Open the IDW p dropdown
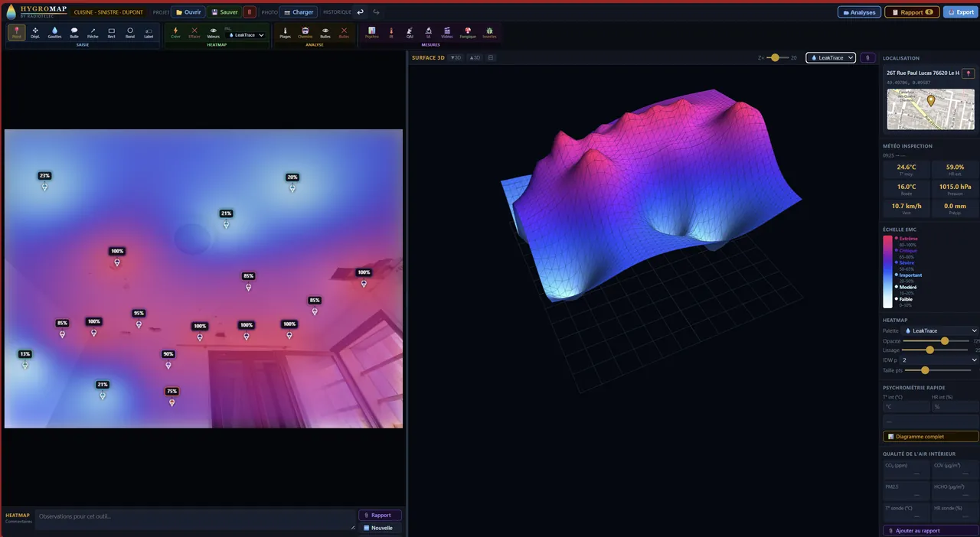 (x=939, y=360)
